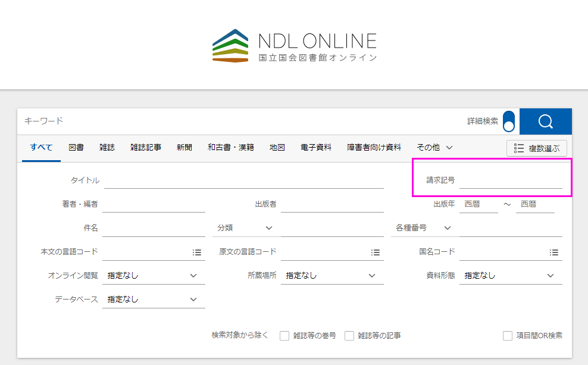Open list icon for 国名コード
The image size is (588, 365).
pos(554,252)
